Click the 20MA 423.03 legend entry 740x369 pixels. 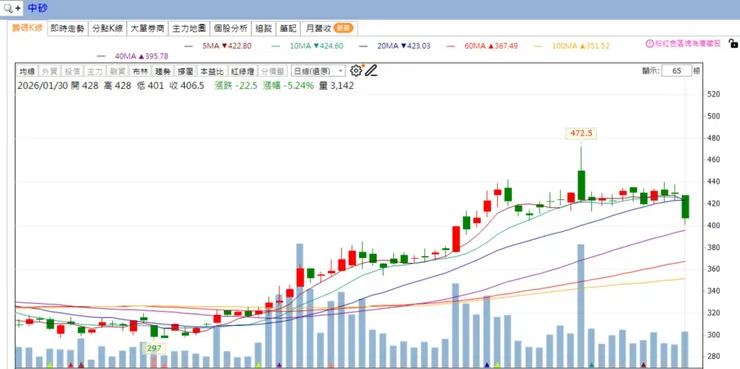pos(395,46)
